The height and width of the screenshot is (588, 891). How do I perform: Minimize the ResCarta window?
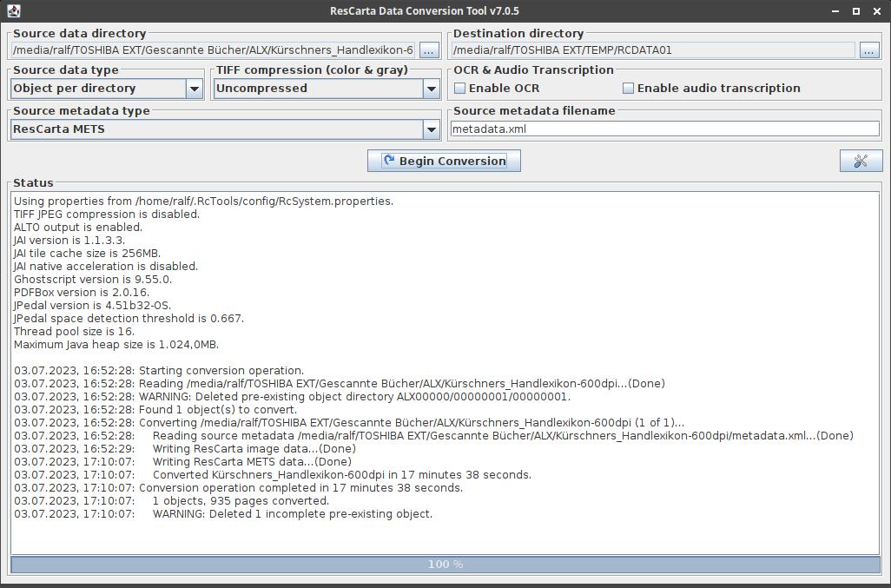(835, 10)
